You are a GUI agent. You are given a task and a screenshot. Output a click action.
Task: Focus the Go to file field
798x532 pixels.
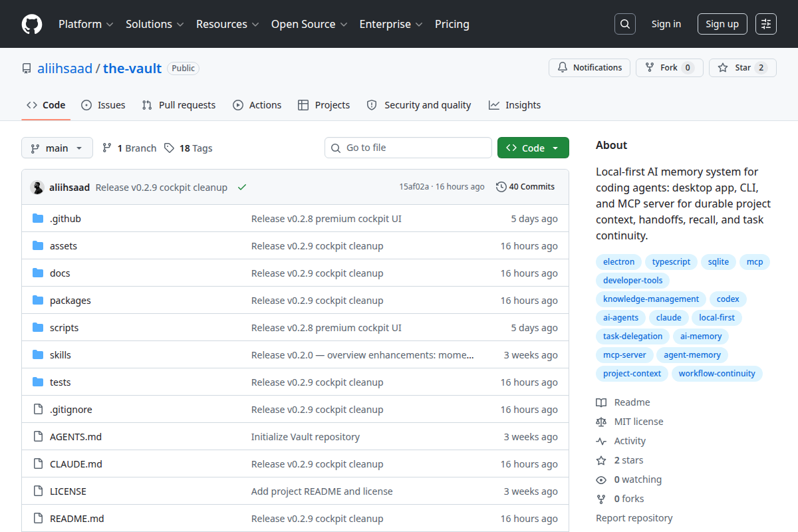pyautogui.click(x=408, y=148)
